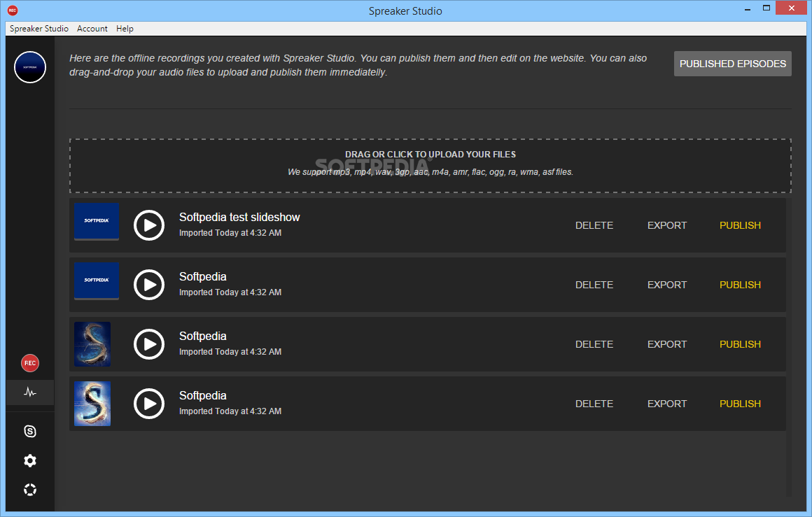Publish the second recording with blue Softpedia thumbnail
Viewport: 812px width, 517px height.
[x=740, y=285]
